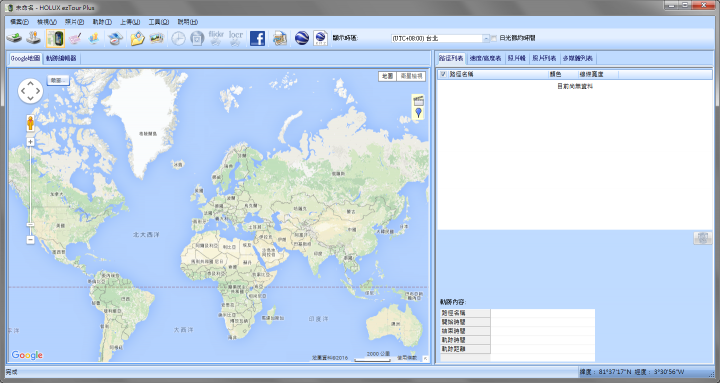Open the 工具(O) menu
The height and width of the screenshot is (383, 720).
(x=158, y=22)
